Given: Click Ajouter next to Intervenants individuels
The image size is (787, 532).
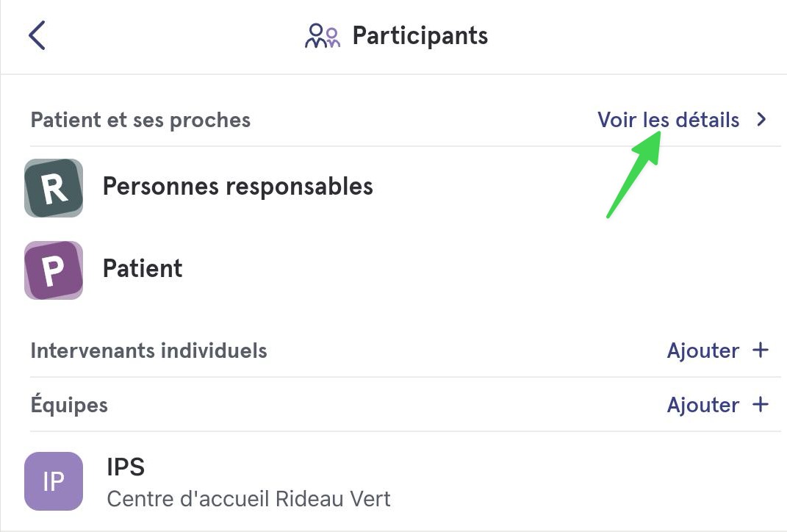Looking at the screenshot, I should pyautogui.click(x=702, y=351).
